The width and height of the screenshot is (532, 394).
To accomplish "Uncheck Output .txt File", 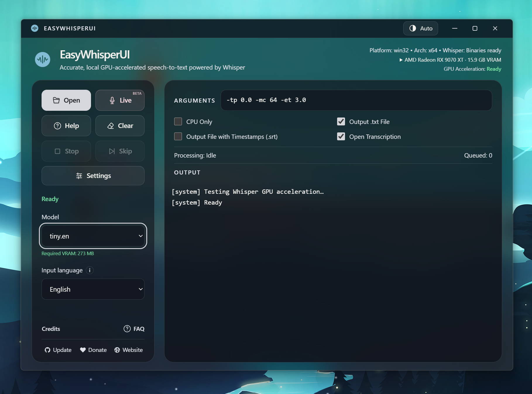I will click(341, 122).
